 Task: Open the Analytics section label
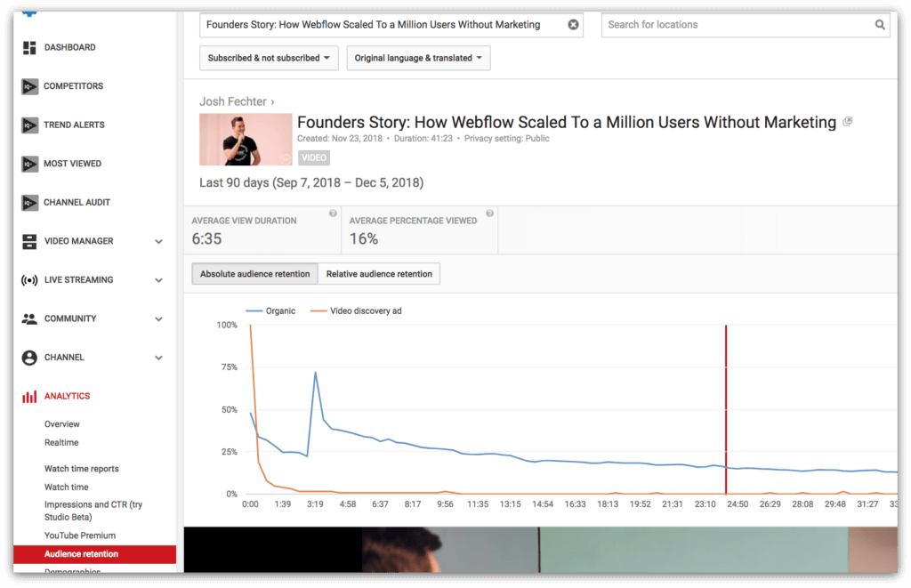(68, 396)
